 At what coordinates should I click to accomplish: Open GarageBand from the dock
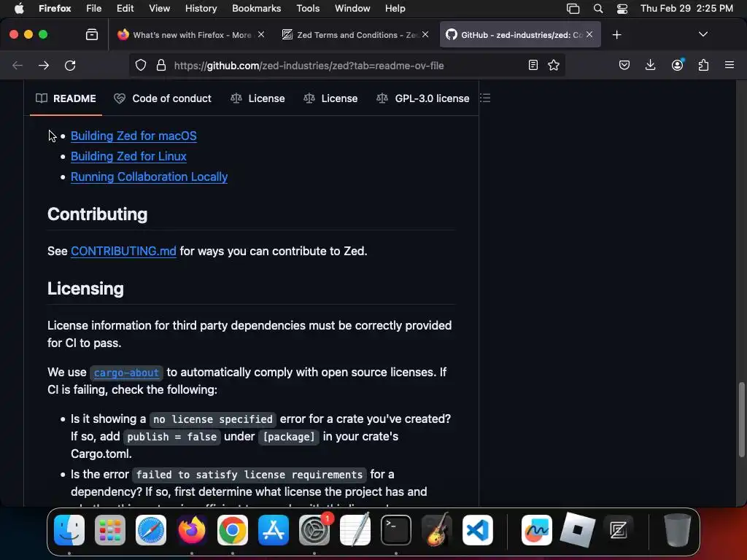tap(437, 530)
